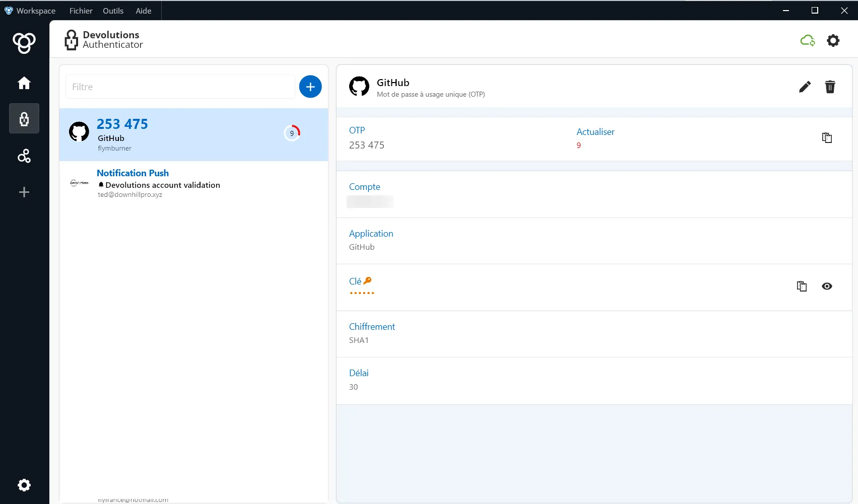
Task: Open the Fichier menu
Action: 81,11
